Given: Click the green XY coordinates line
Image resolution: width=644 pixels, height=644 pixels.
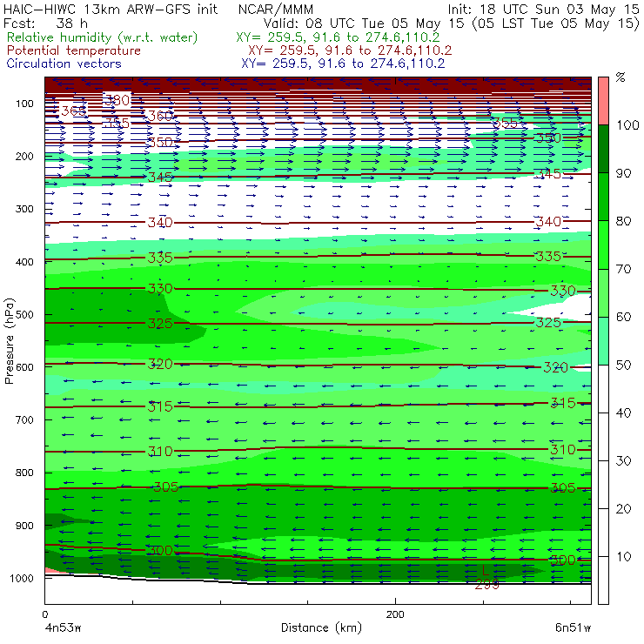Looking at the screenshot, I should tap(338, 37).
